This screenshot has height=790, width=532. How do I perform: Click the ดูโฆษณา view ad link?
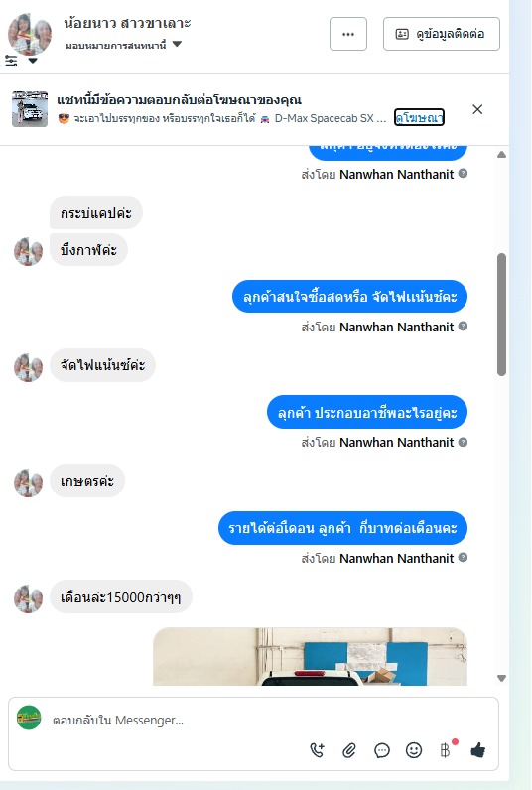[419, 117]
